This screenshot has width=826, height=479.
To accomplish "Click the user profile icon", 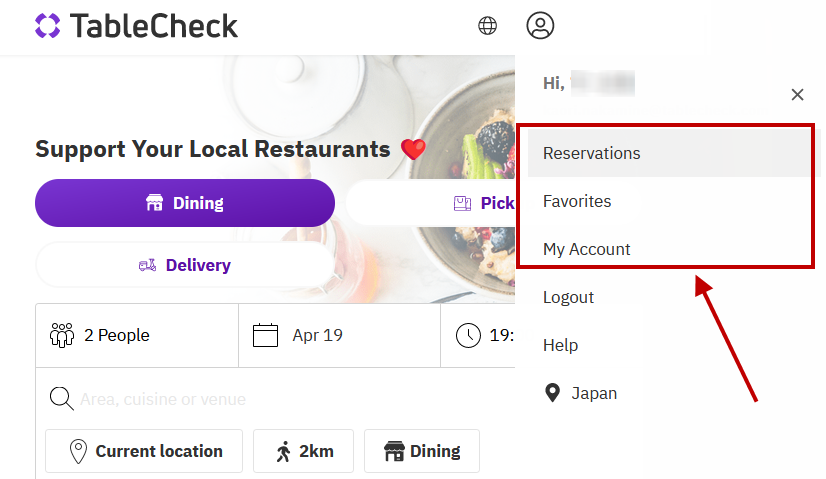I will (540, 26).
